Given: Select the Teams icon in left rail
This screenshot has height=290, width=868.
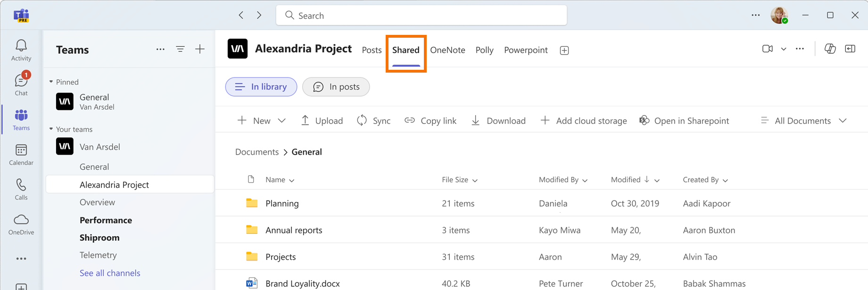Looking at the screenshot, I should click(x=21, y=119).
